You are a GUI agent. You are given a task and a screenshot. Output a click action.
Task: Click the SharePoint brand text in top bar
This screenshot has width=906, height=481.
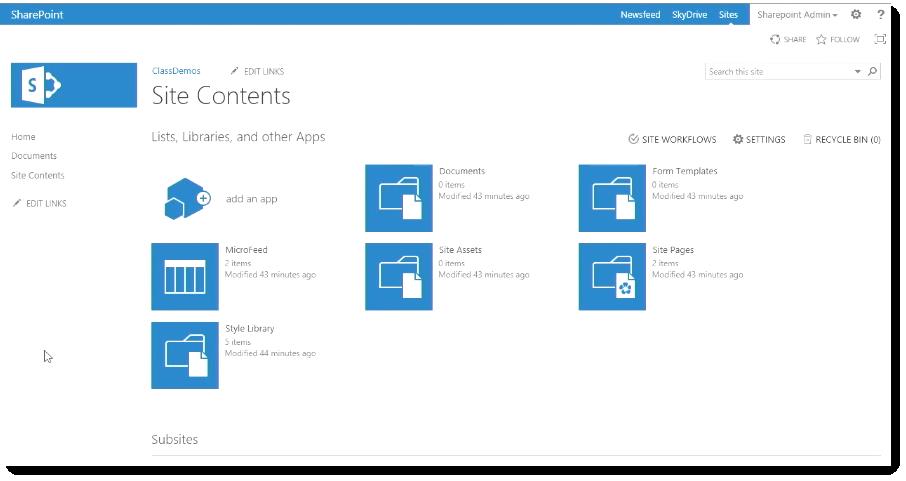coord(37,14)
